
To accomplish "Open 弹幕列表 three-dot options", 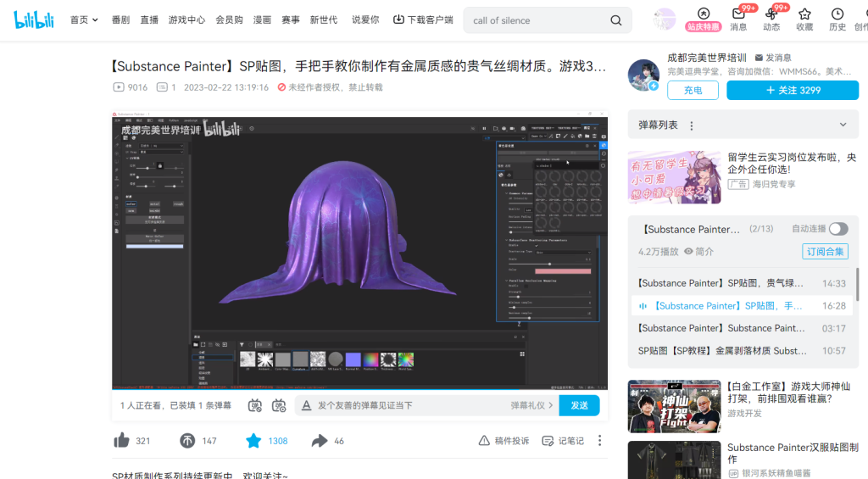I will 692,125.
